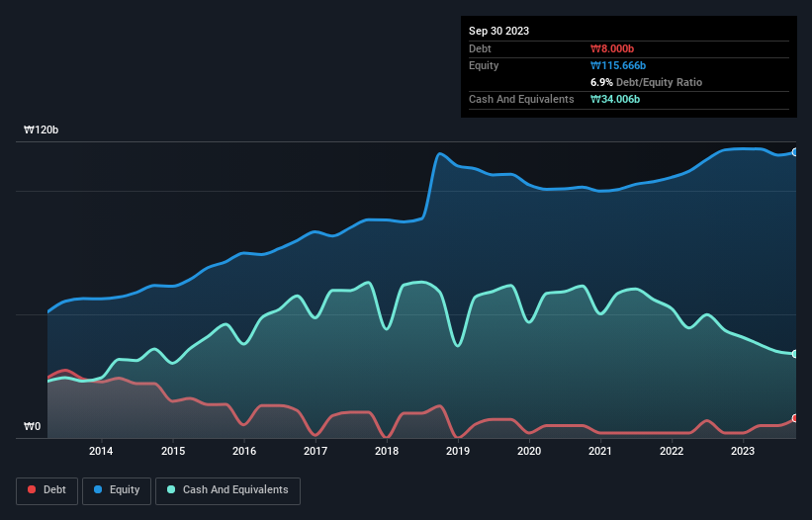
Task: Toggle Cash And Equivalents legend button
Action: 227,490
